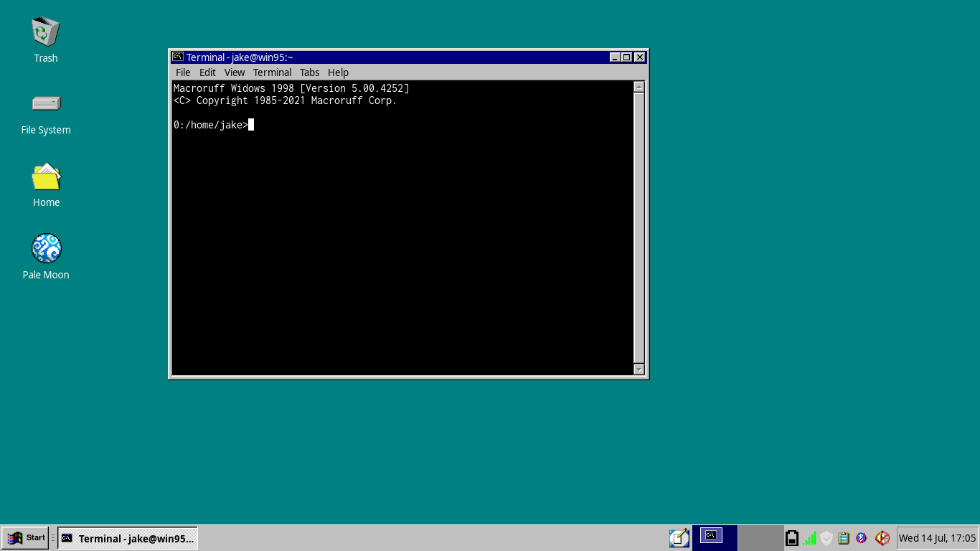Select the first workspace in the pager
Image resolution: width=980 pixels, height=551 pixels.
point(715,538)
